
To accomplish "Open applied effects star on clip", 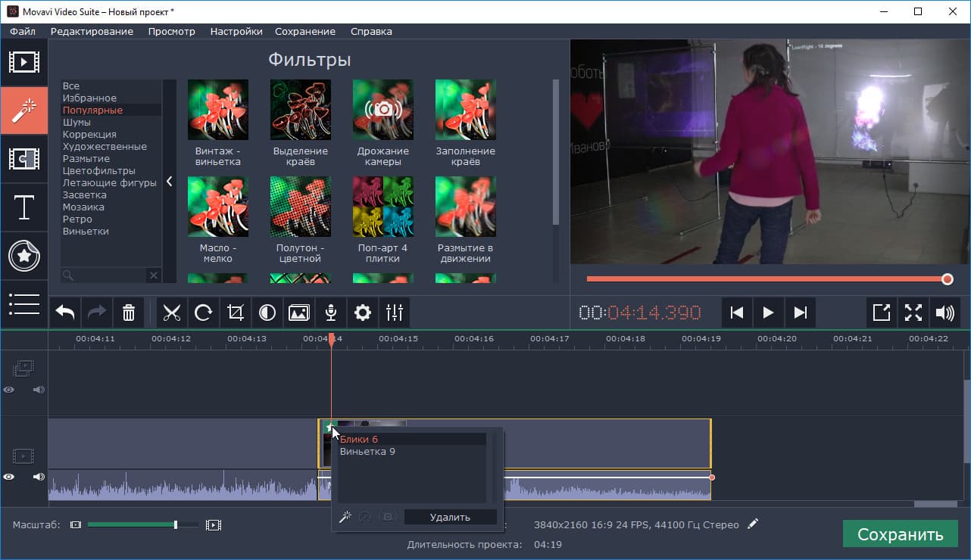I will (329, 428).
